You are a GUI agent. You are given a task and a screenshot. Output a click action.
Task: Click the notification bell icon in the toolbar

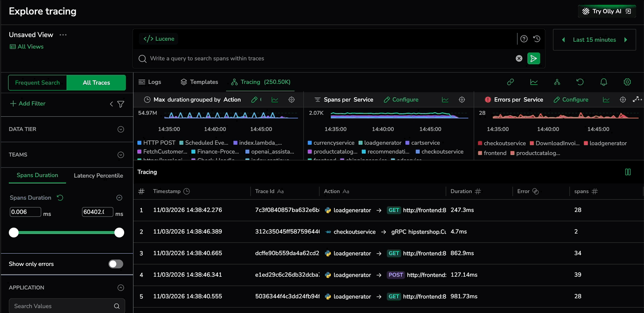604,82
